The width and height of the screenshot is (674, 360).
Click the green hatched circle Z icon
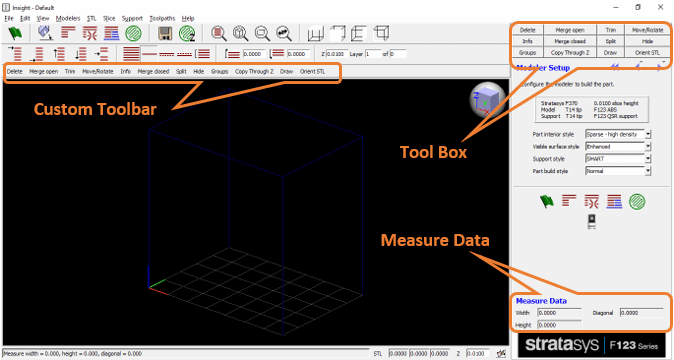tap(187, 34)
